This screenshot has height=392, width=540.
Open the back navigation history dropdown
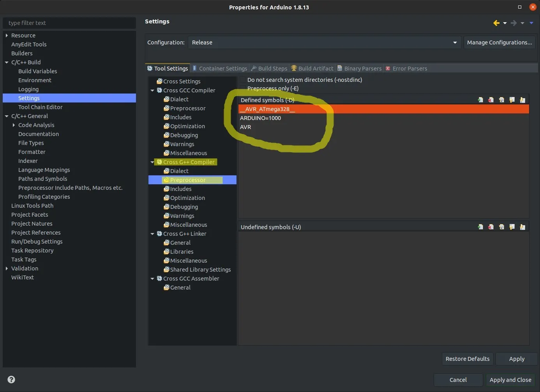click(505, 23)
